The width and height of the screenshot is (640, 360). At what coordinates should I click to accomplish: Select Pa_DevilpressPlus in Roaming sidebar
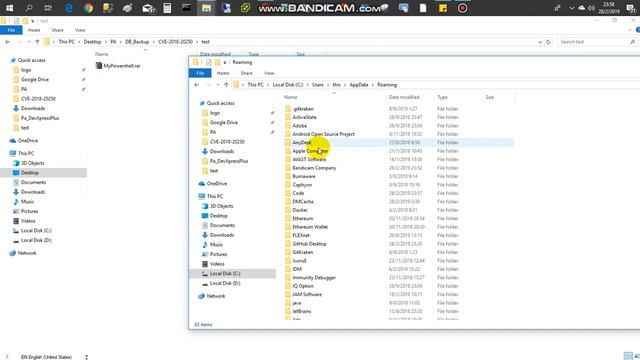pyautogui.click(x=229, y=161)
